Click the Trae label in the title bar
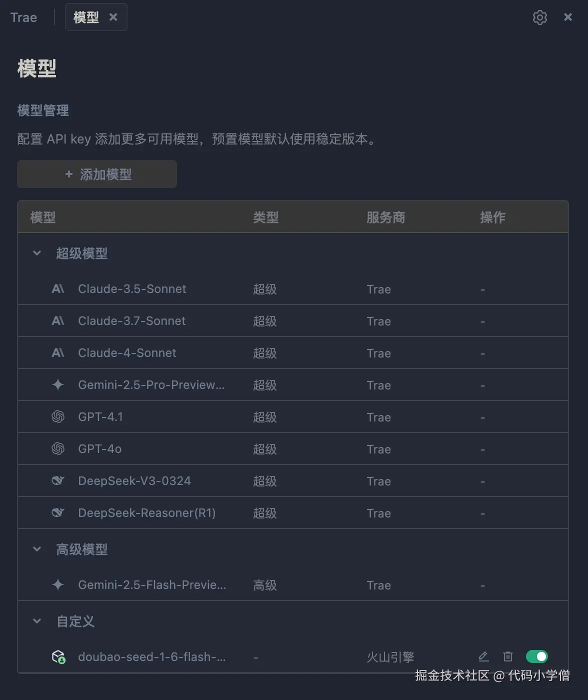 pos(23,17)
